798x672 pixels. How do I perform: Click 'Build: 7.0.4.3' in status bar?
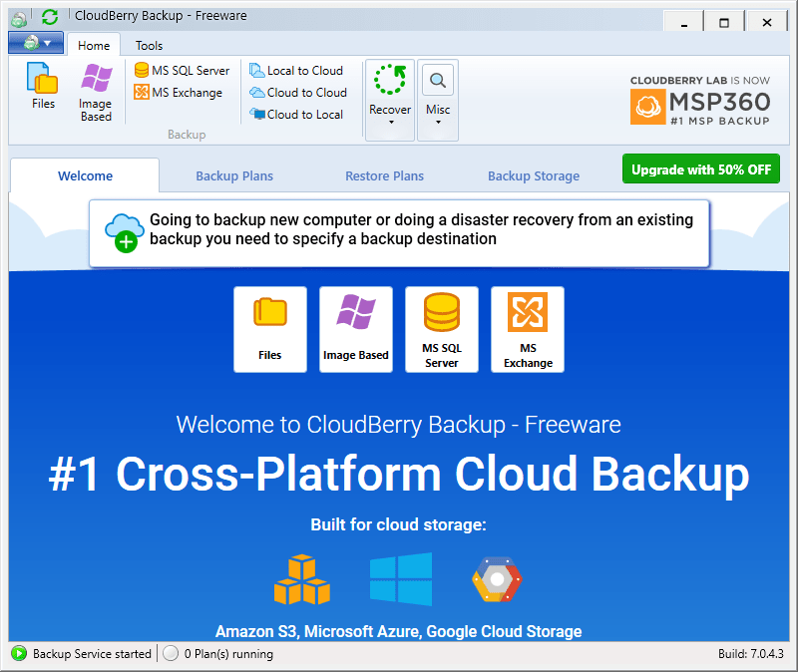click(x=751, y=654)
